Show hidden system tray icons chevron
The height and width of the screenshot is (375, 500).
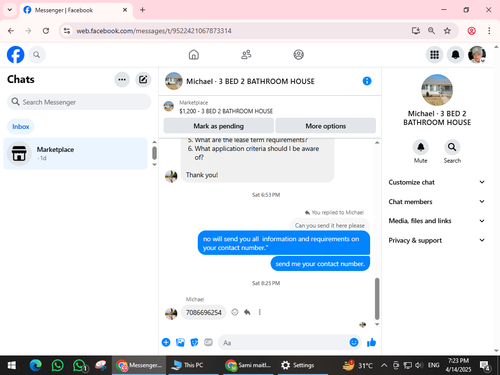(384, 365)
